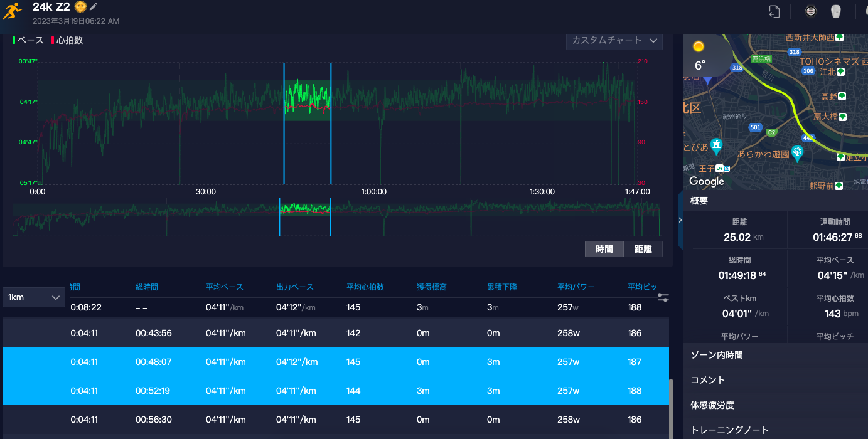Click the sunny weather icon on map

coord(698,46)
